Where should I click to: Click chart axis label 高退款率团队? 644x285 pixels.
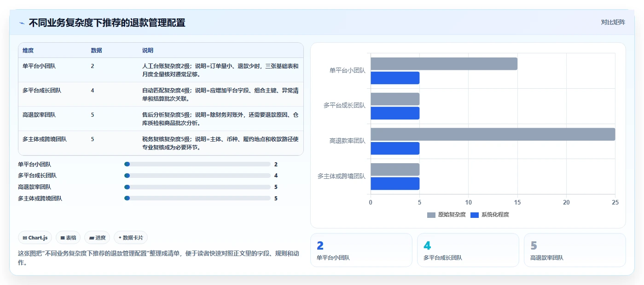click(x=348, y=141)
